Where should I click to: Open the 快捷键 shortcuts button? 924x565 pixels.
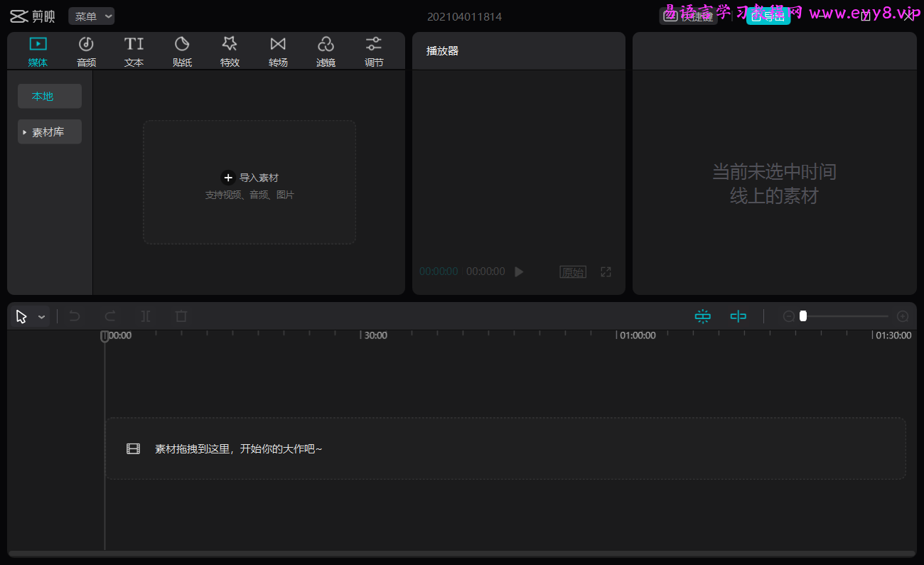(688, 16)
